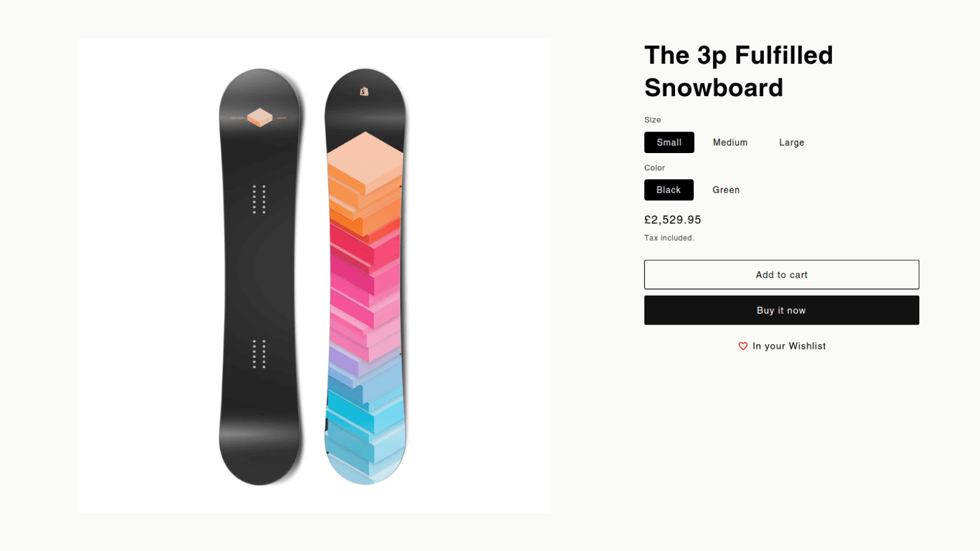Screen dimensions: 980x551
Task: Click the 'Tax included.' note
Action: 669,238
